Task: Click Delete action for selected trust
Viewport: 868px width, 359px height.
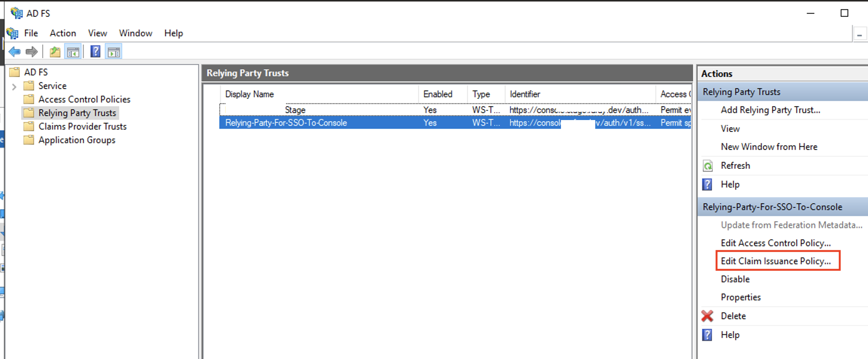Action: 733,316
